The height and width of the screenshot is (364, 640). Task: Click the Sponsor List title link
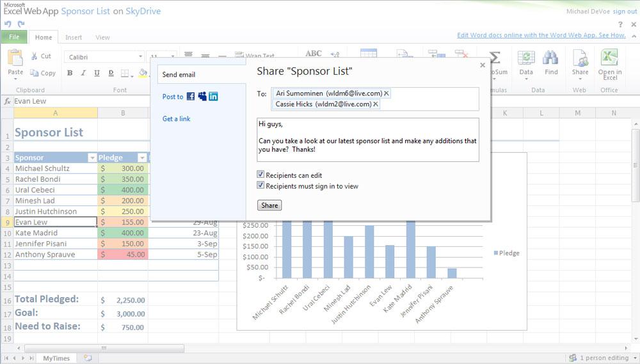85,11
